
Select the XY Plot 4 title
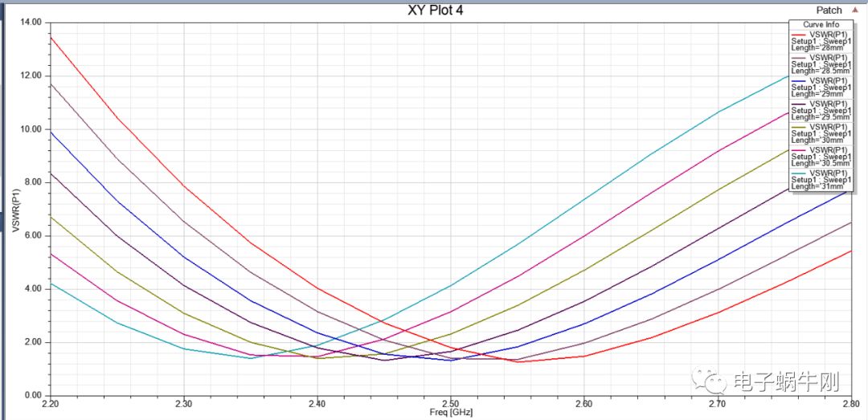(436, 10)
